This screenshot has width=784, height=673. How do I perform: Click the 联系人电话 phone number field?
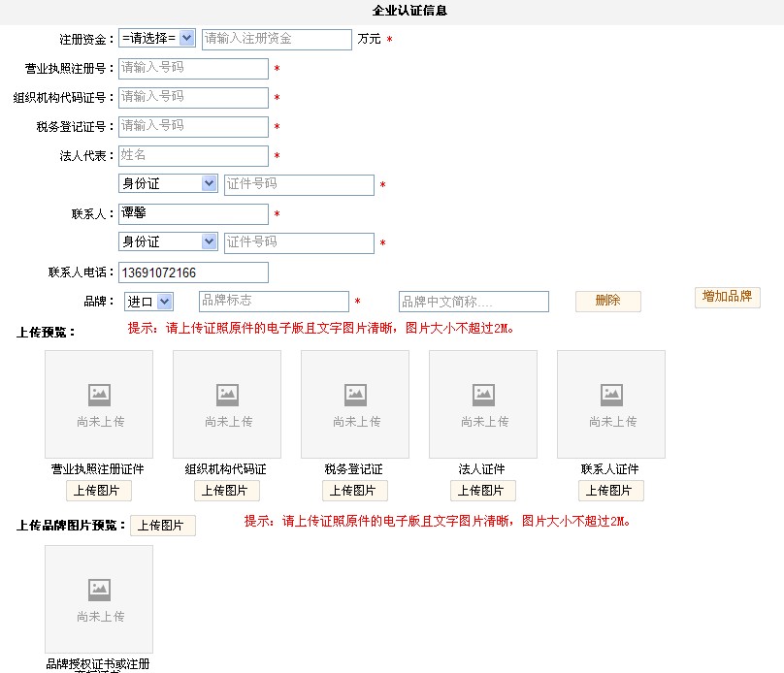coord(193,272)
